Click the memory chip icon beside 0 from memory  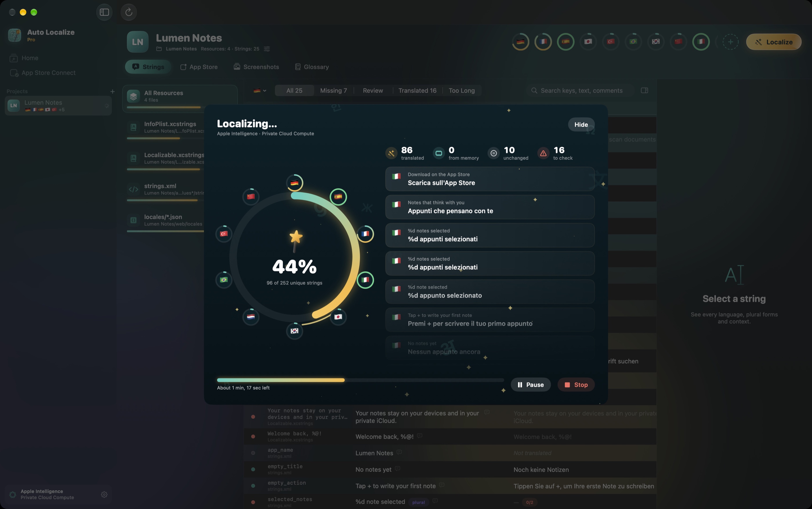point(438,153)
